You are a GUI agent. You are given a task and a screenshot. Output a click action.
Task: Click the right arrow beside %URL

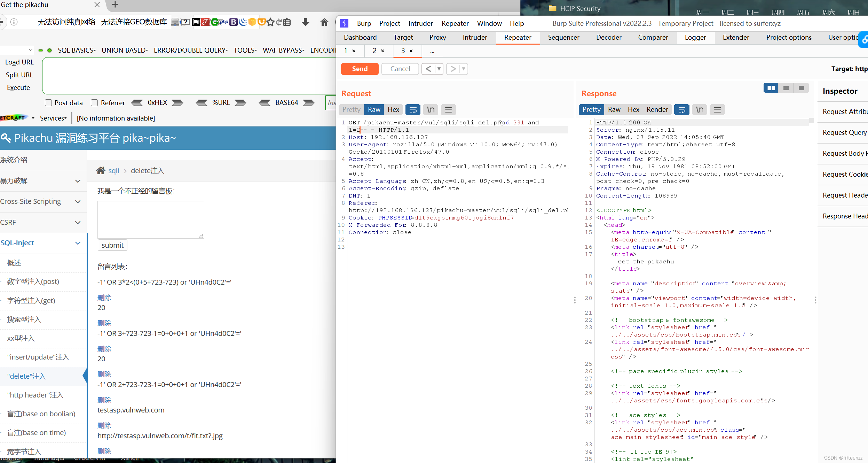[240, 103]
